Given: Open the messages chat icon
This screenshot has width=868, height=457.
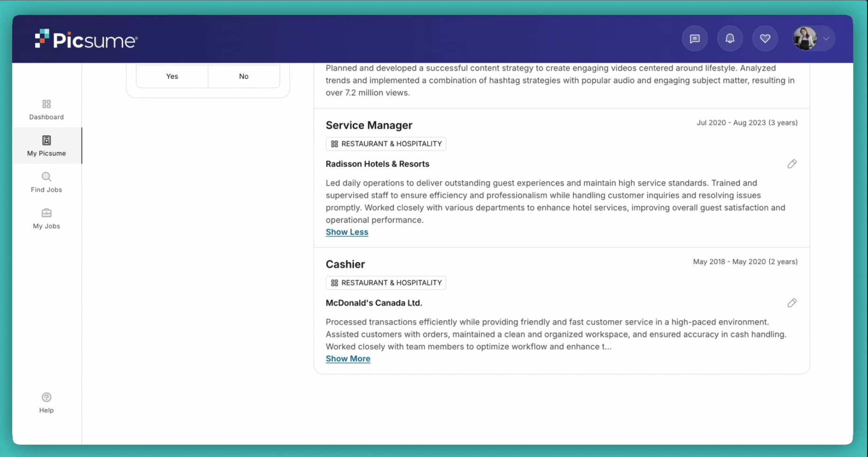Looking at the screenshot, I should pyautogui.click(x=695, y=39).
